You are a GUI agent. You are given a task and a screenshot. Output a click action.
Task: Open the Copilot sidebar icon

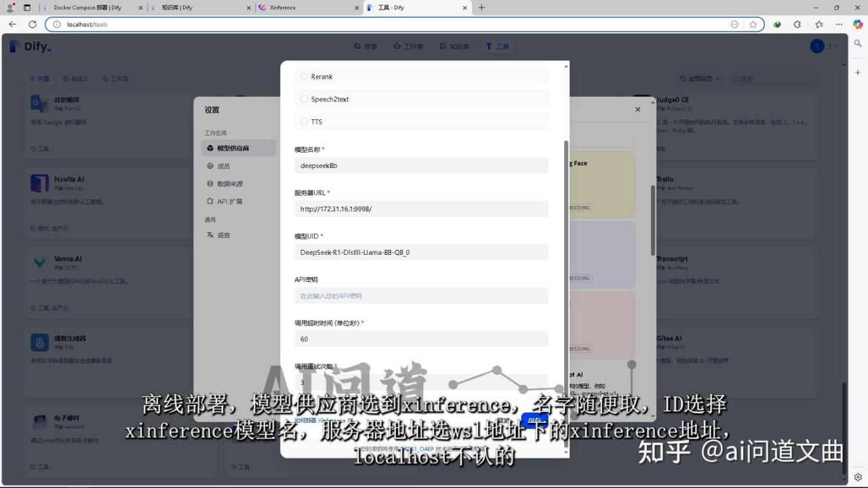tap(858, 24)
